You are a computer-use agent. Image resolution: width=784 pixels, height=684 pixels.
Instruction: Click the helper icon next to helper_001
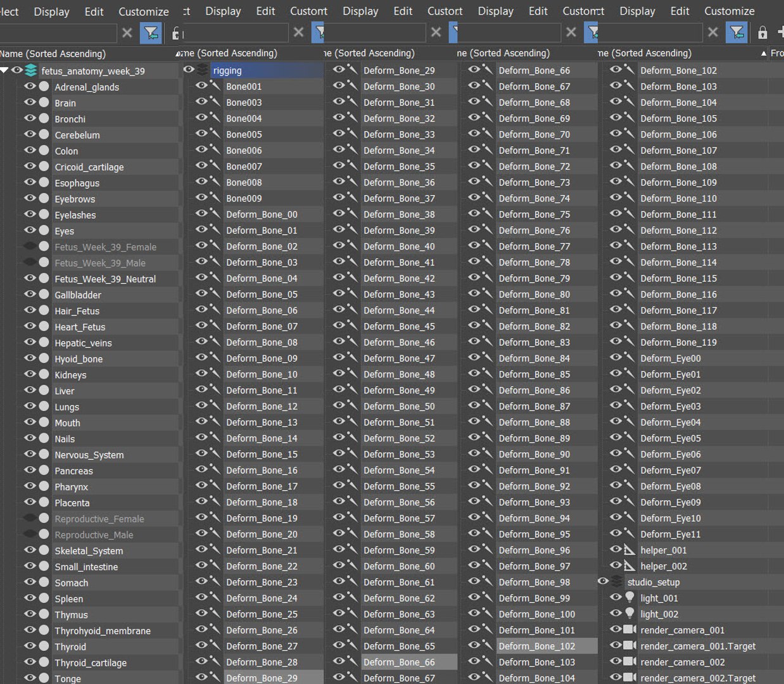click(629, 549)
